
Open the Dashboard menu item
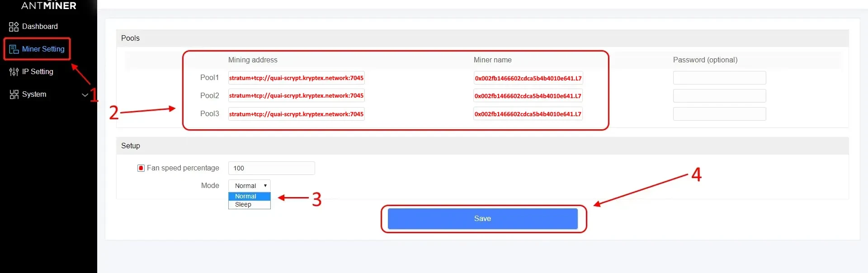click(40, 27)
